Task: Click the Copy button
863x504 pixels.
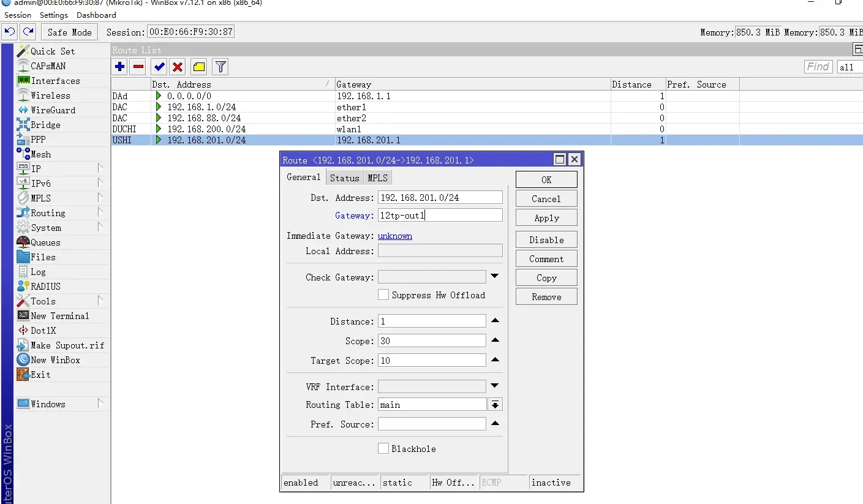Action: click(x=546, y=277)
